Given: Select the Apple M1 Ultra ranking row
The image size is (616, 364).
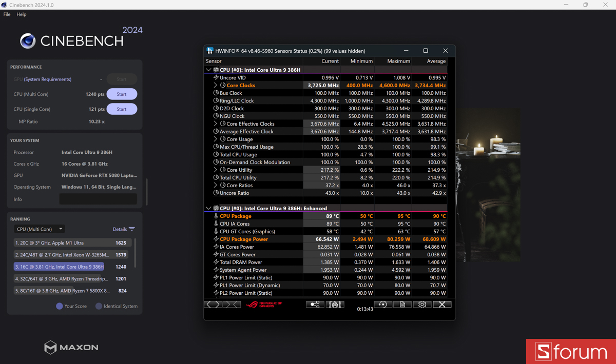Looking at the screenshot, I should tap(72, 243).
